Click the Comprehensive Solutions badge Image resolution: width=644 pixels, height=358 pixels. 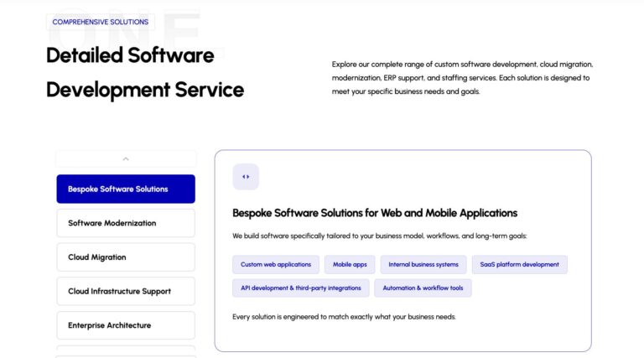(x=101, y=22)
